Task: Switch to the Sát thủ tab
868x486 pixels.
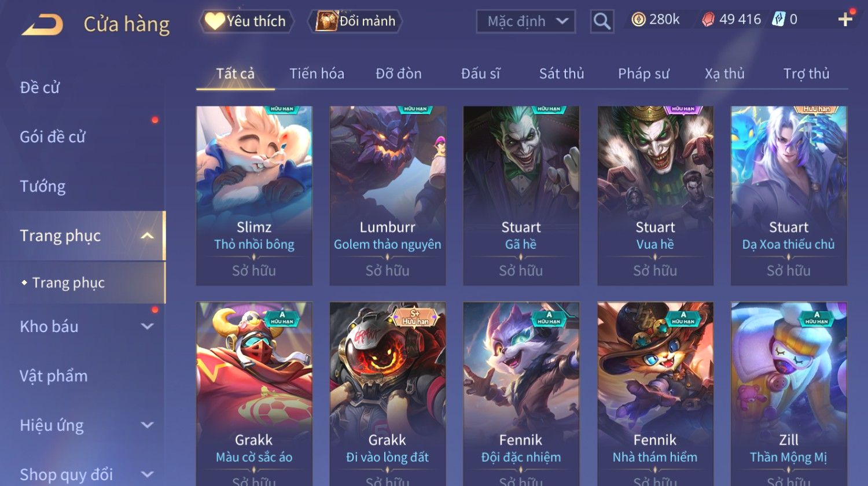Action: pyautogui.click(x=561, y=73)
